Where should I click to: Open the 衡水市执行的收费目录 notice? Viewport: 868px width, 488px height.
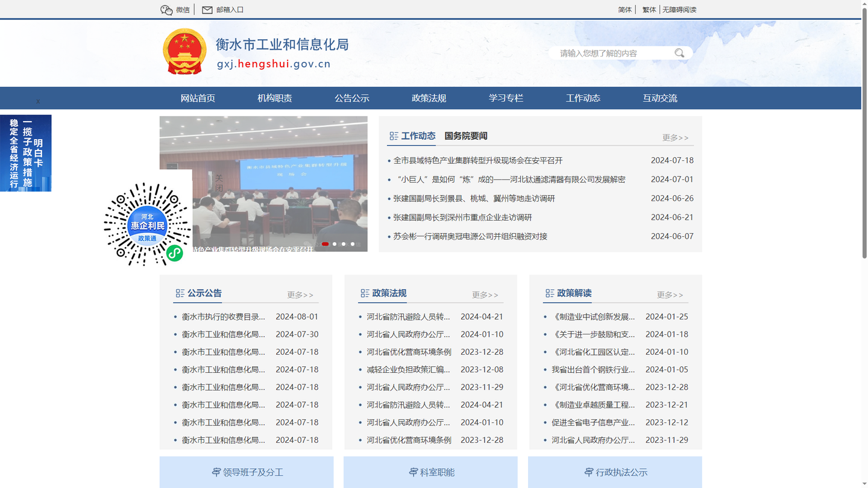224,317
